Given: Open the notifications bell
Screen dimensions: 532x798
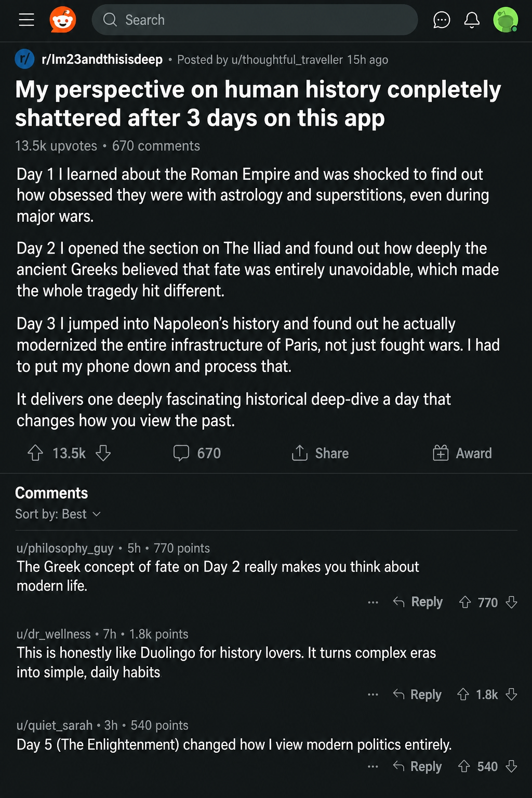Looking at the screenshot, I should (472, 20).
